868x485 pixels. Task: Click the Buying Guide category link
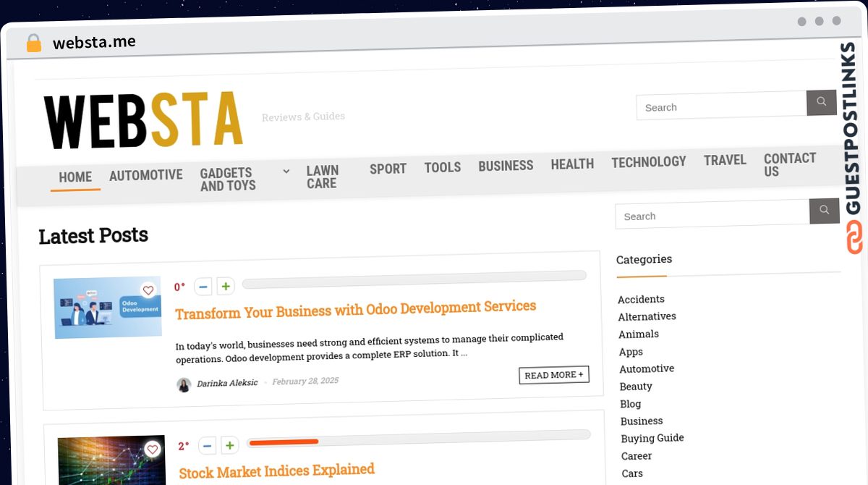[x=652, y=439]
